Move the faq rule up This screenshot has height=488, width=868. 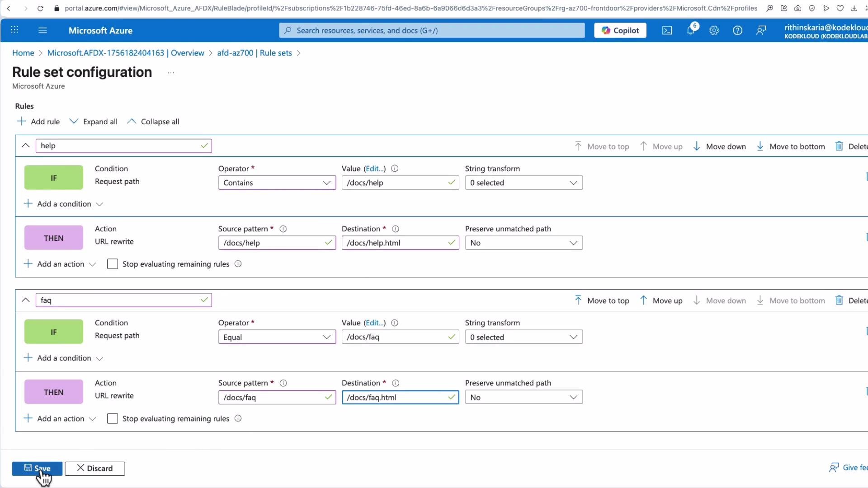tap(661, 300)
